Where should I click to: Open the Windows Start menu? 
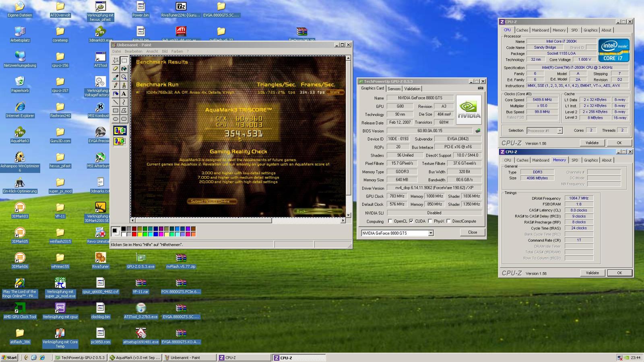(9, 358)
